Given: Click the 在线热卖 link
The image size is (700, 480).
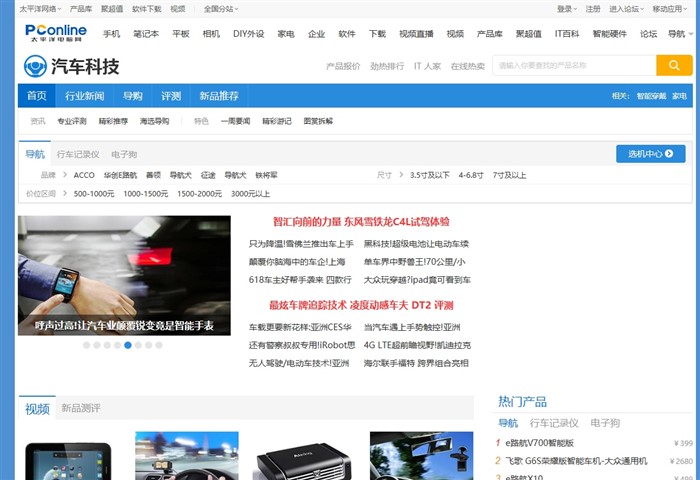Looking at the screenshot, I should point(467,66).
